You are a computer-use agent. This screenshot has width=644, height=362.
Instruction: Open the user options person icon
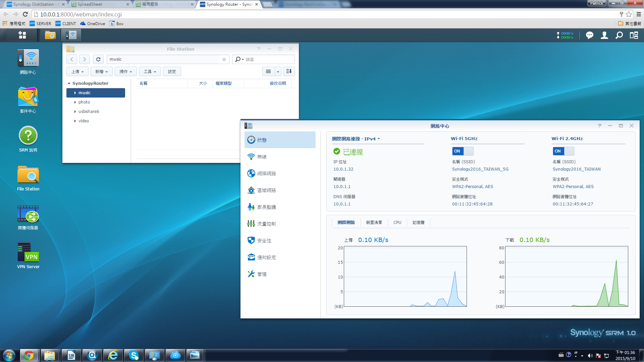604,35
